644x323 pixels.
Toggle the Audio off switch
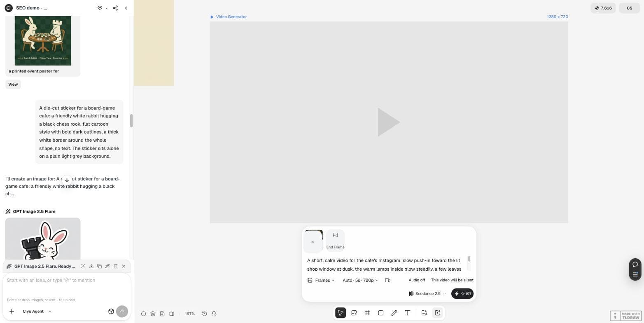[x=417, y=280]
